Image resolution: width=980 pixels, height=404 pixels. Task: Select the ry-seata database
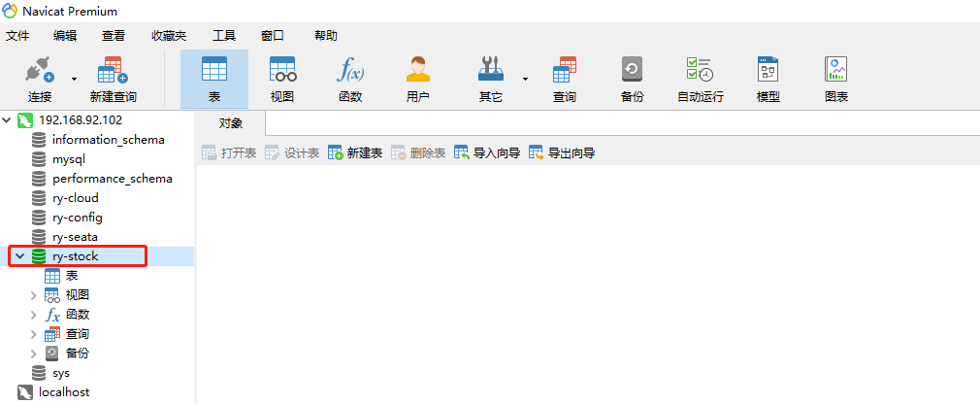[75, 237]
